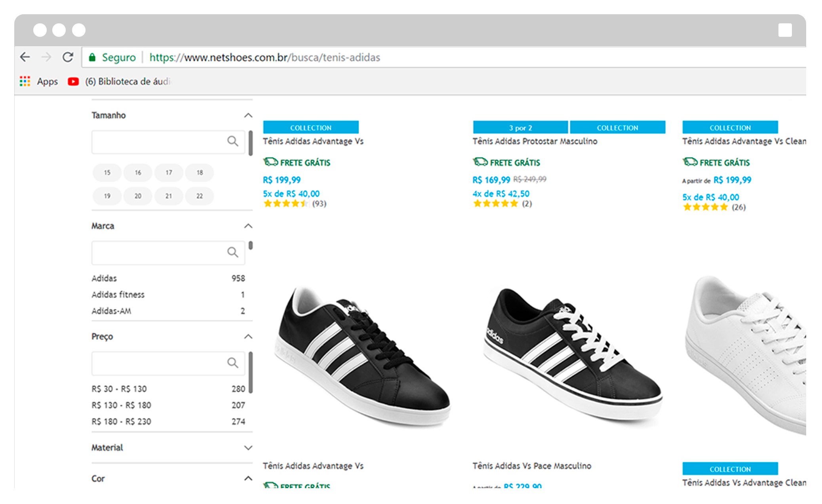Reload the page with refresh icon
This screenshot has width=822, height=504.
[68, 57]
